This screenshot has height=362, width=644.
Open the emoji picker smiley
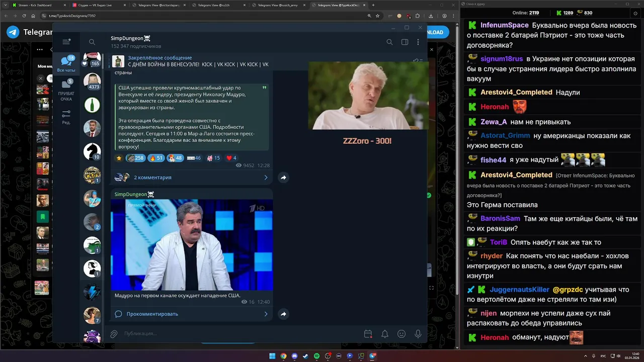(401, 334)
